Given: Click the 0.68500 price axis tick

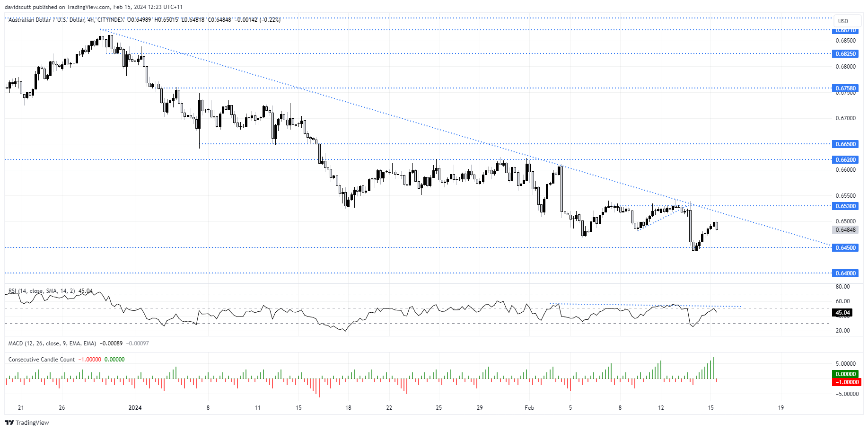Looking at the screenshot, I should point(845,41).
